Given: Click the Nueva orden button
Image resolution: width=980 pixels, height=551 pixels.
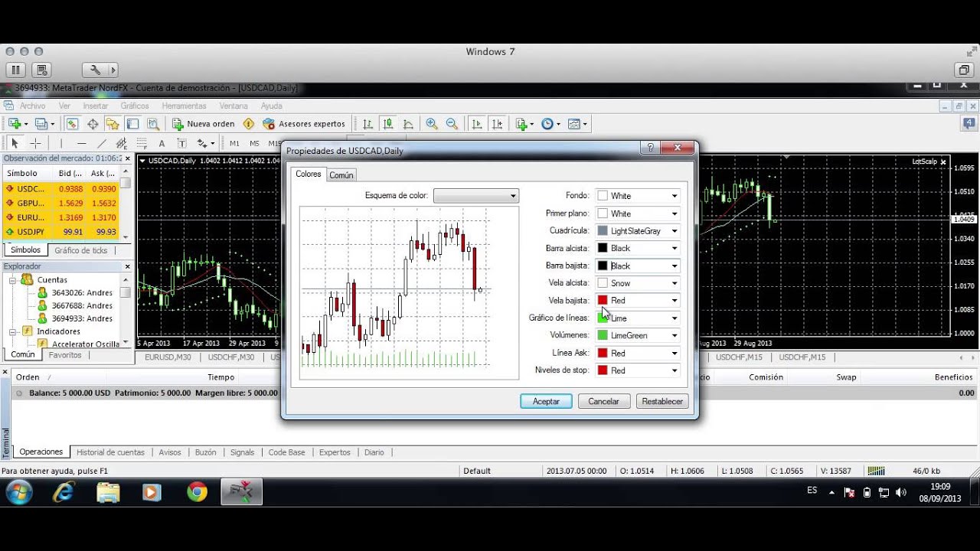Looking at the screenshot, I should [x=203, y=123].
